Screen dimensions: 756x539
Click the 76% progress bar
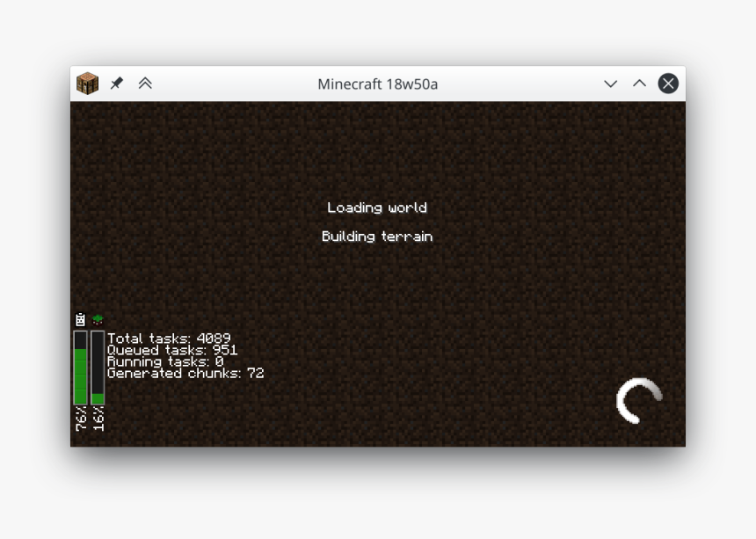click(80, 369)
